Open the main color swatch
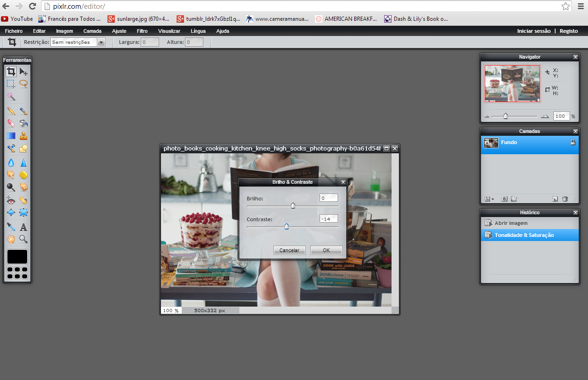588x380 pixels. (x=17, y=257)
